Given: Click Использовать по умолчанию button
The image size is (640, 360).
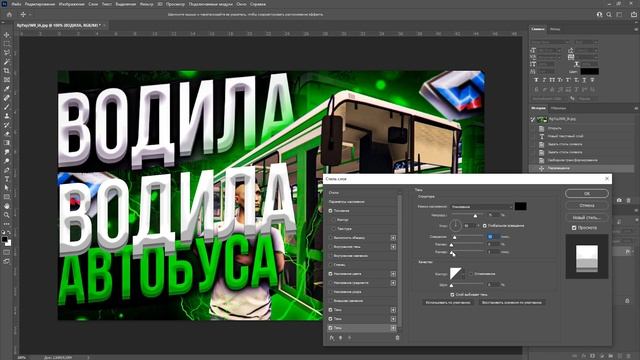Looking at the screenshot, I should tap(448, 303).
